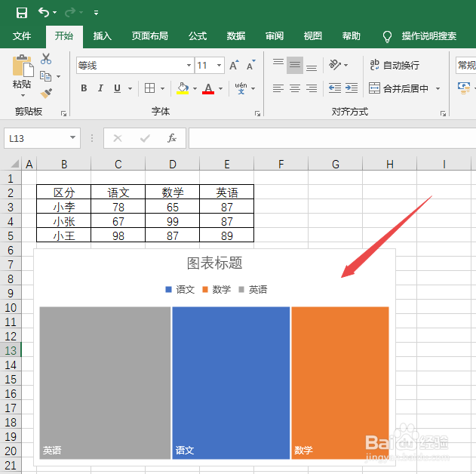Switch to the 插入 ribbon tab
This screenshot has height=474, width=476.
pyautogui.click(x=103, y=36)
